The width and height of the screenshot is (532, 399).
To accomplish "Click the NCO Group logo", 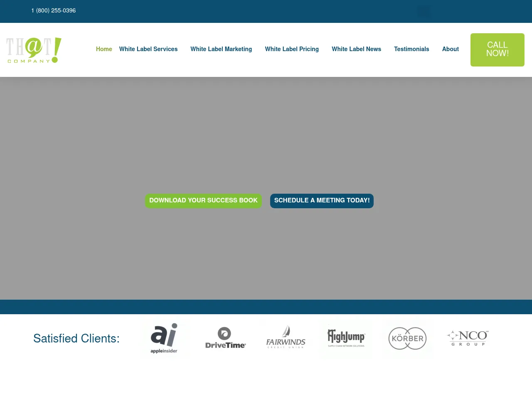I will 467,337.
